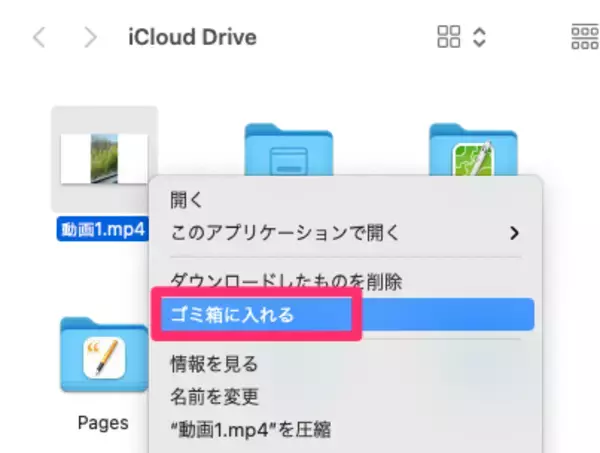Viewport: 600px width, 453px height.
Task: Go forward with the right arrow
Action: coord(90,37)
